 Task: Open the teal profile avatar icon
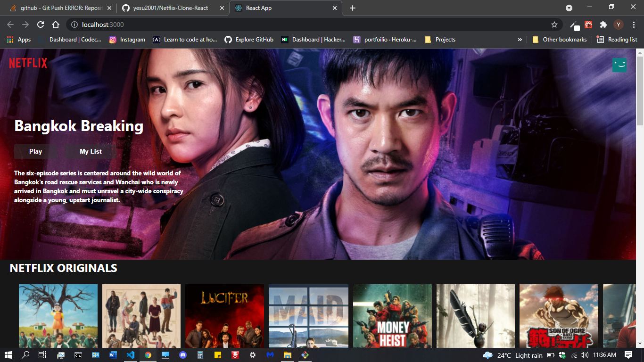coord(619,65)
